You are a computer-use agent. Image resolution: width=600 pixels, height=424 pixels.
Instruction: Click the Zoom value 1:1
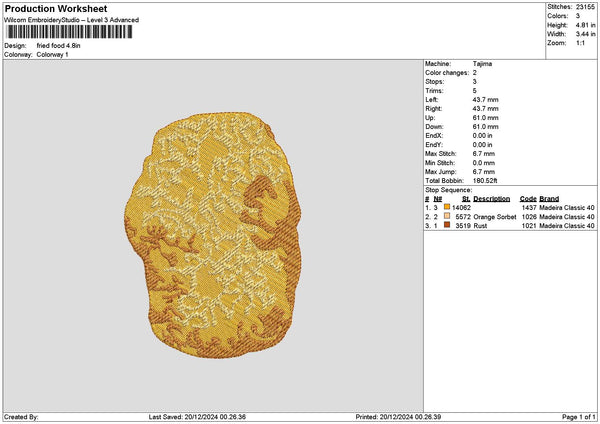coord(580,43)
